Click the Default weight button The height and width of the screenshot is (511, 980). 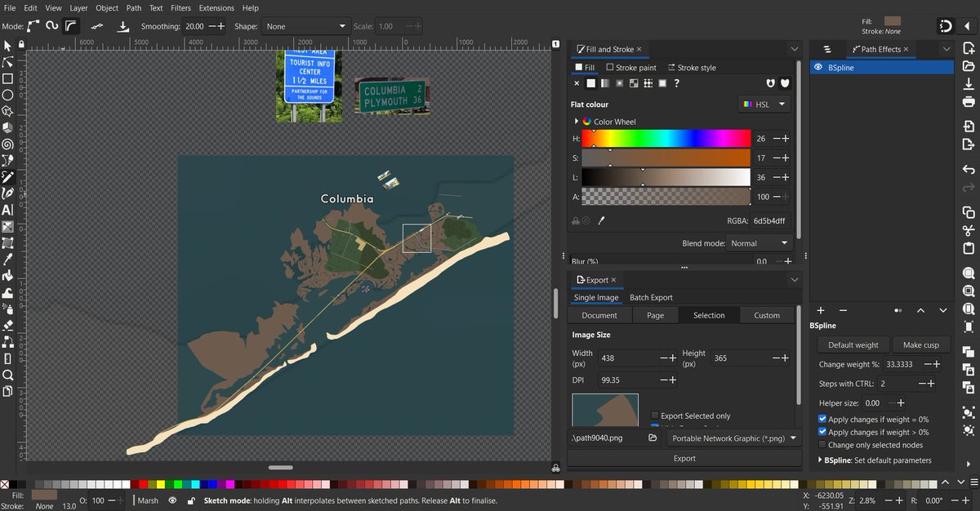(x=853, y=344)
